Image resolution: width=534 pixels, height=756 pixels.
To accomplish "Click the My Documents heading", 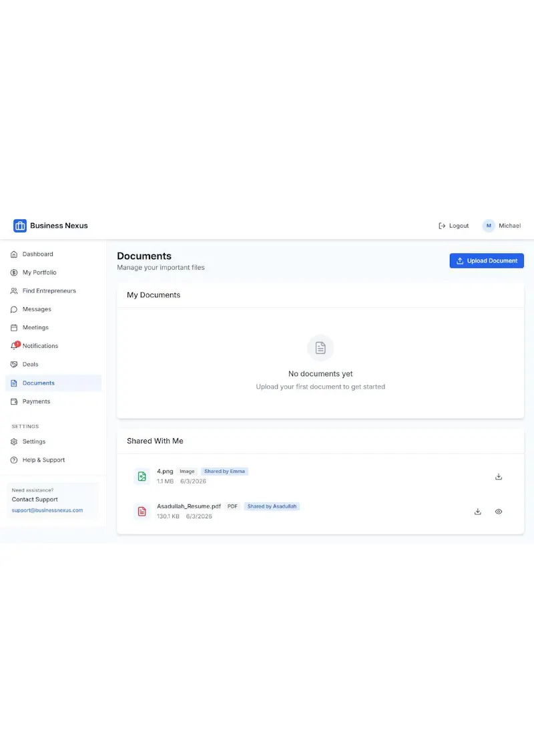I will (154, 295).
